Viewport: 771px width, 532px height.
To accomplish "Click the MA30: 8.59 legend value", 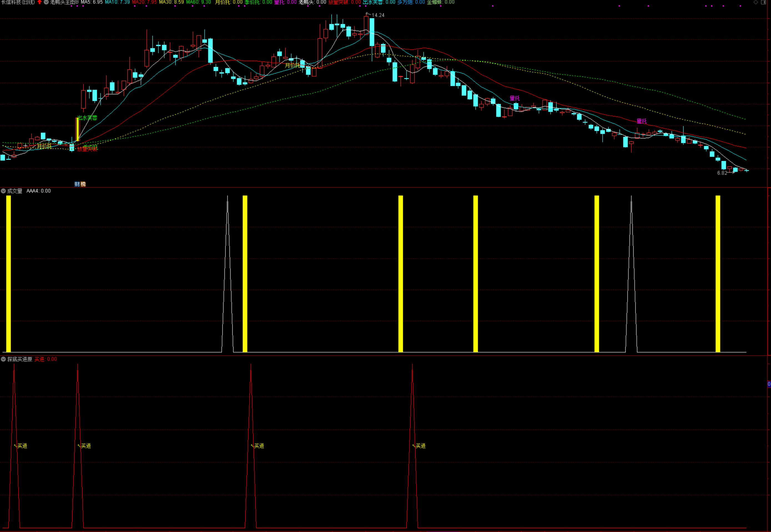I will tap(171, 2).
